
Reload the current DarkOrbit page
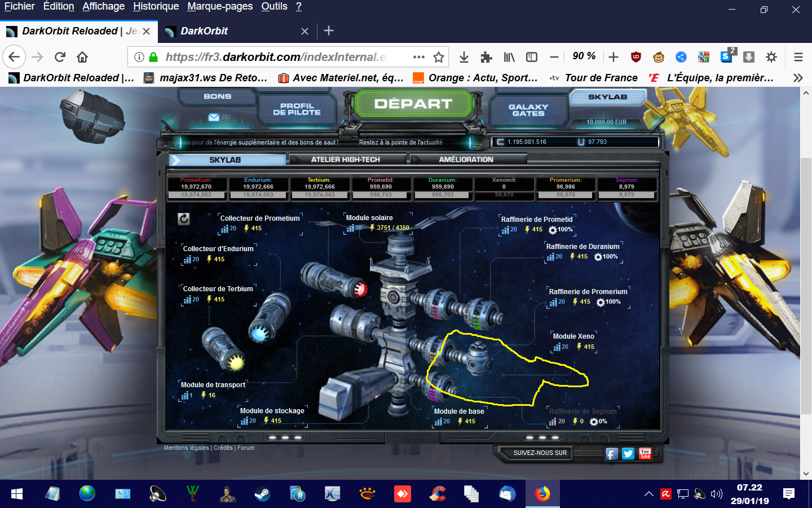(x=60, y=57)
